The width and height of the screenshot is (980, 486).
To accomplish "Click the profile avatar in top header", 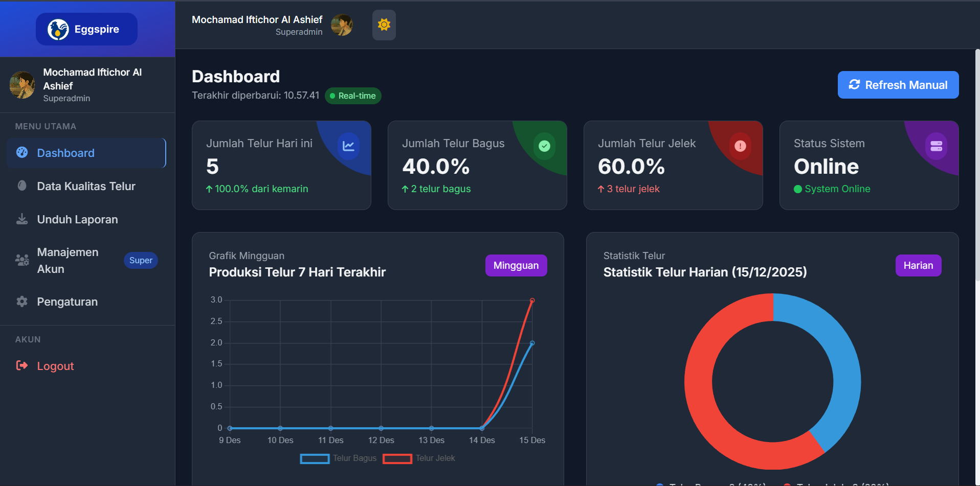I will [342, 25].
